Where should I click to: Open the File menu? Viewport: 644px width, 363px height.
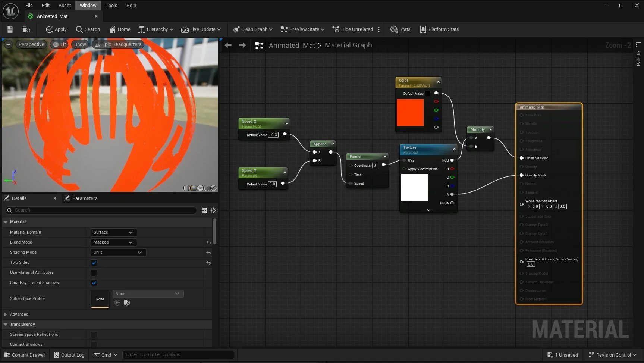point(29,5)
